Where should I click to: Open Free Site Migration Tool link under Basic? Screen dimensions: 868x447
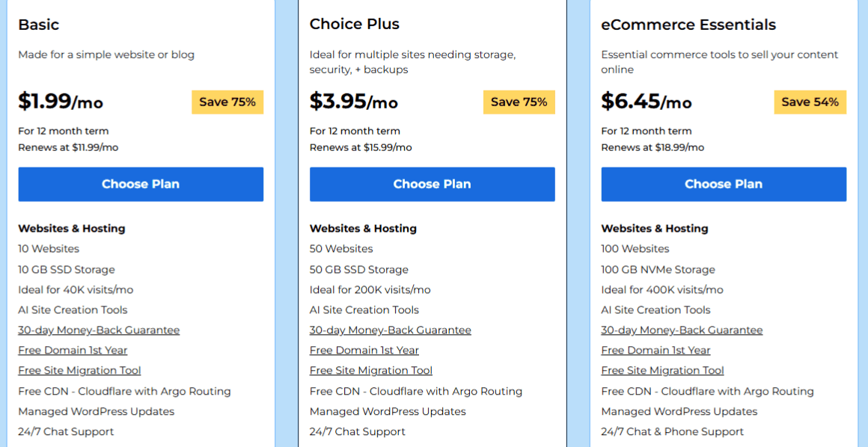tap(79, 371)
